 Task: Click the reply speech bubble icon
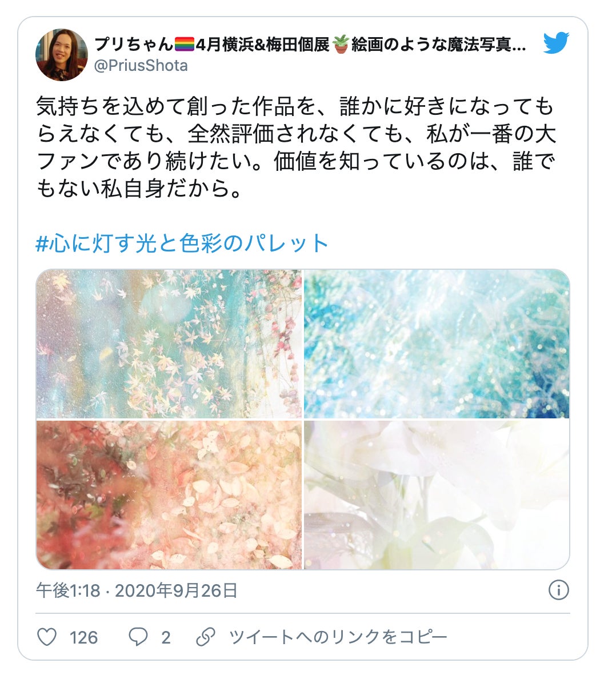[x=138, y=637]
